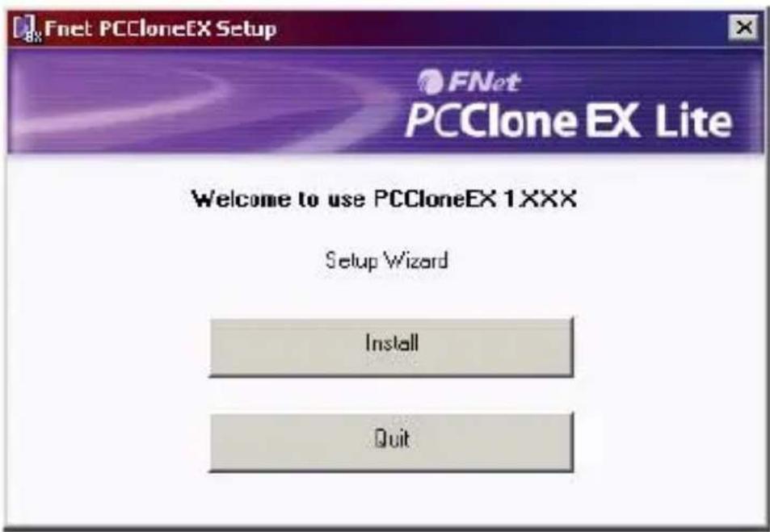Click the word Lite in the banner
This screenshot has width=770, height=532.
[693, 120]
